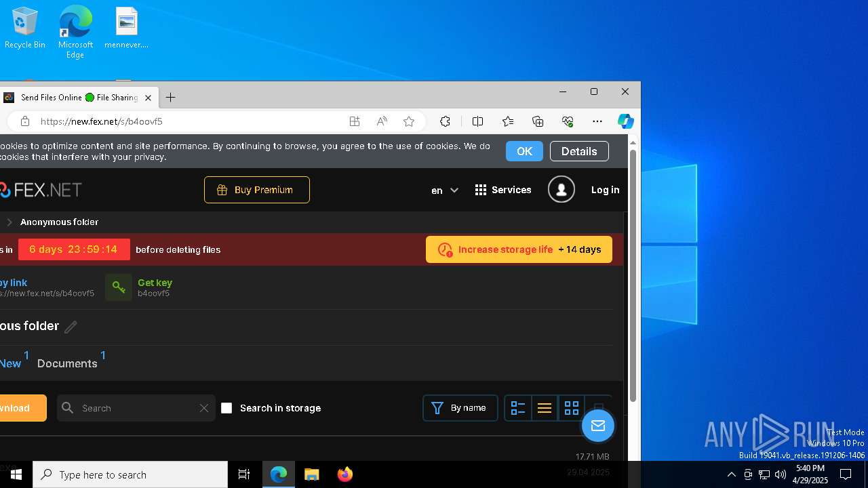Open the Services menu

click(x=503, y=190)
